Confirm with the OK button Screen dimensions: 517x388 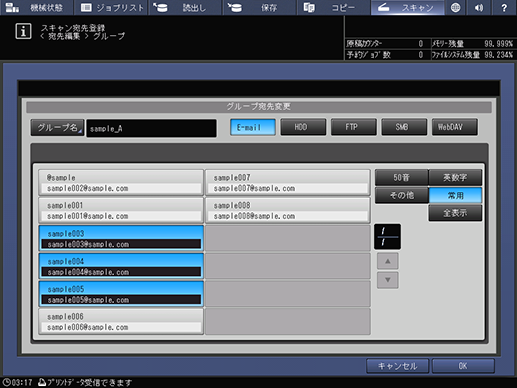463,366
